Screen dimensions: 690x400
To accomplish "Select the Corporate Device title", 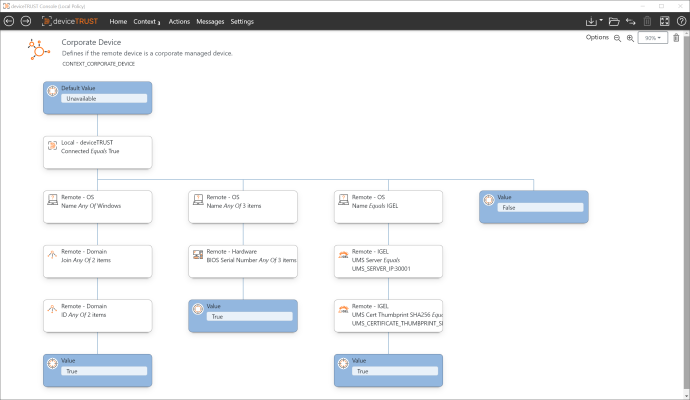I will 91,42.
